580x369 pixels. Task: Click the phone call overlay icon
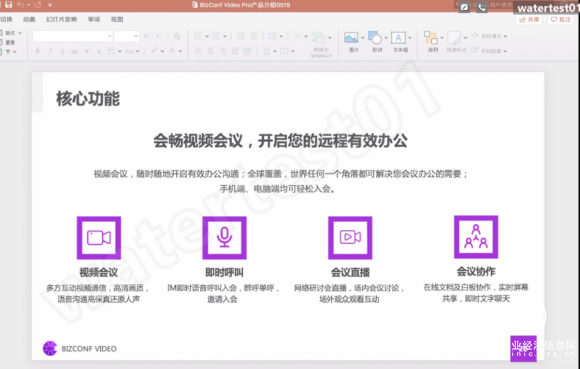[x=481, y=7]
